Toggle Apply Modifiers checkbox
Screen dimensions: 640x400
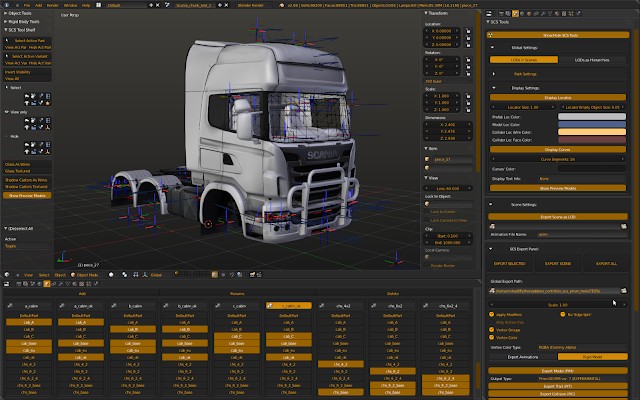(491, 314)
